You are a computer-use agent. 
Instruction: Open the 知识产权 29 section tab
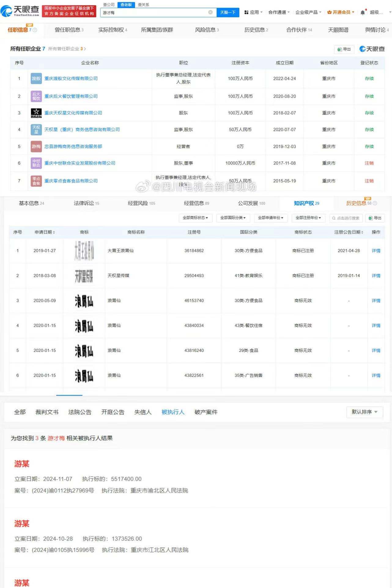pos(306,203)
